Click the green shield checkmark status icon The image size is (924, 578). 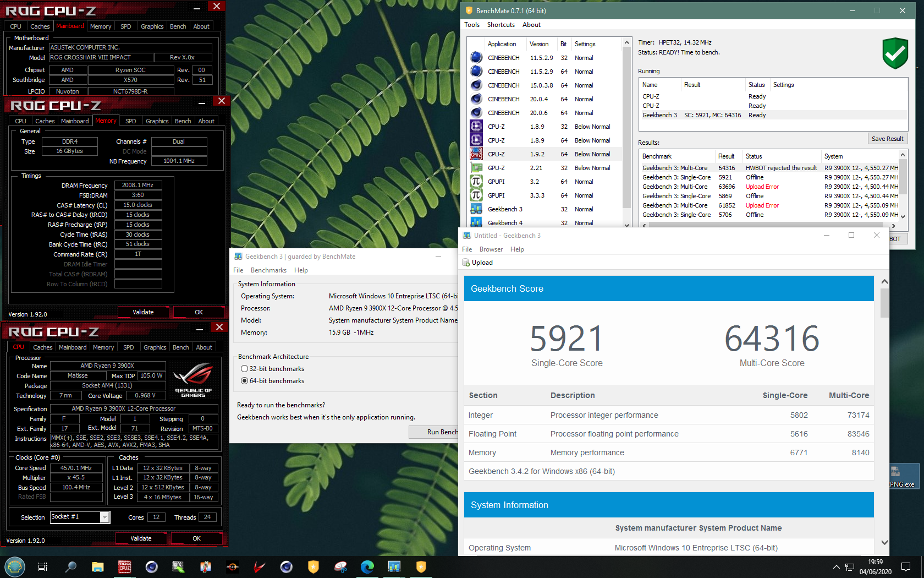[895, 53]
